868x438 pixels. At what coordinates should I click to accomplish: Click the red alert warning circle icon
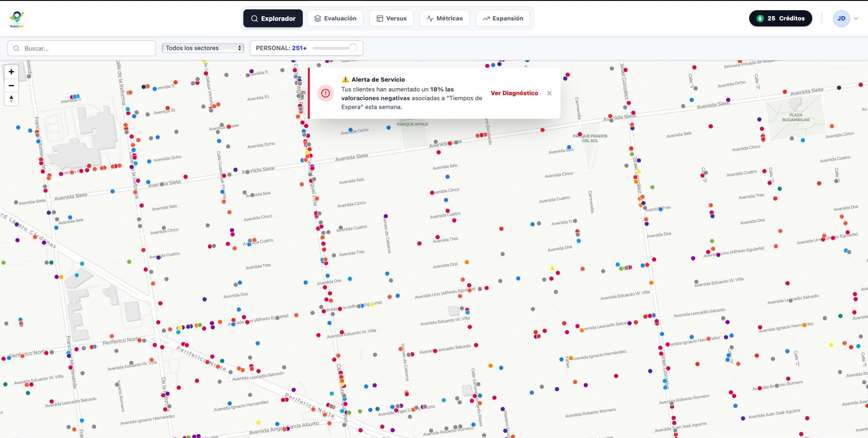tap(326, 93)
